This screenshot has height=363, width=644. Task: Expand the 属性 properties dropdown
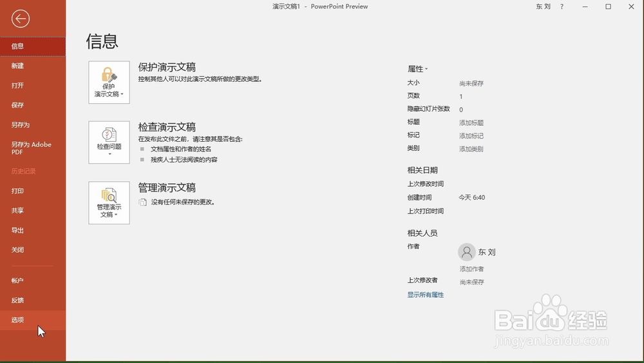417,68
